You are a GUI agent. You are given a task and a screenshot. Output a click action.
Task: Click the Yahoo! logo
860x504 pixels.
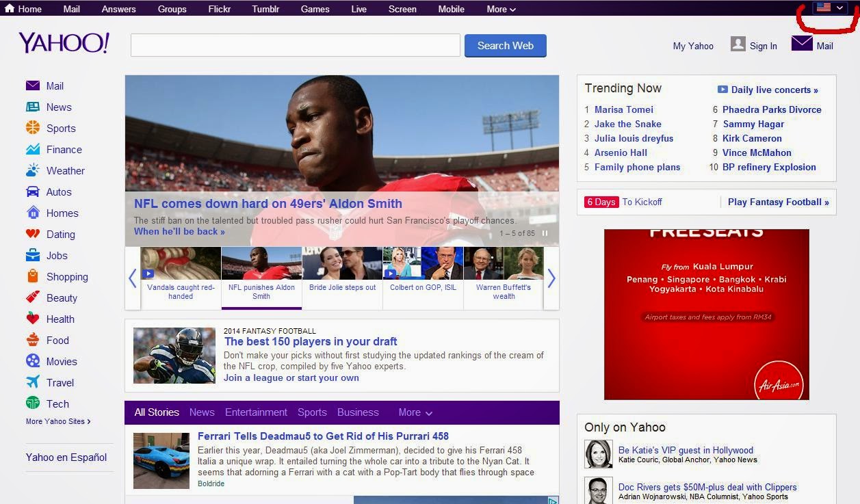pyautogui.click(x=64, y=43)
